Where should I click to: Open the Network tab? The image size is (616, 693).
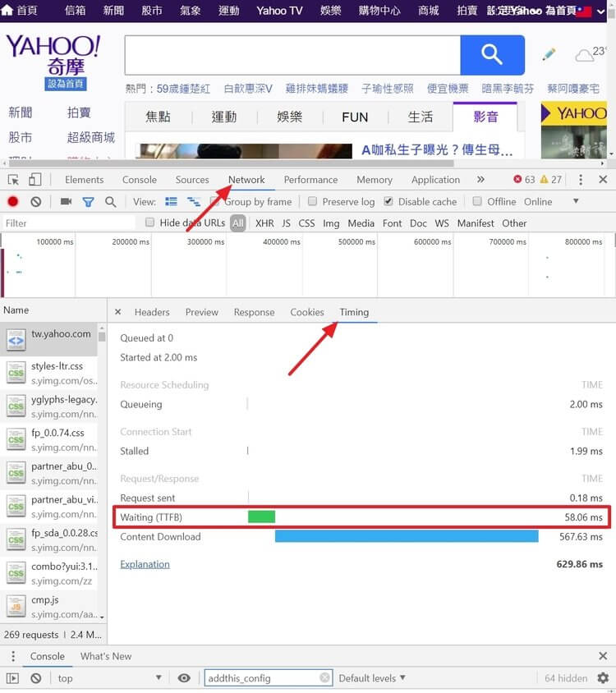pyautogui.click(x=246, y=180)
